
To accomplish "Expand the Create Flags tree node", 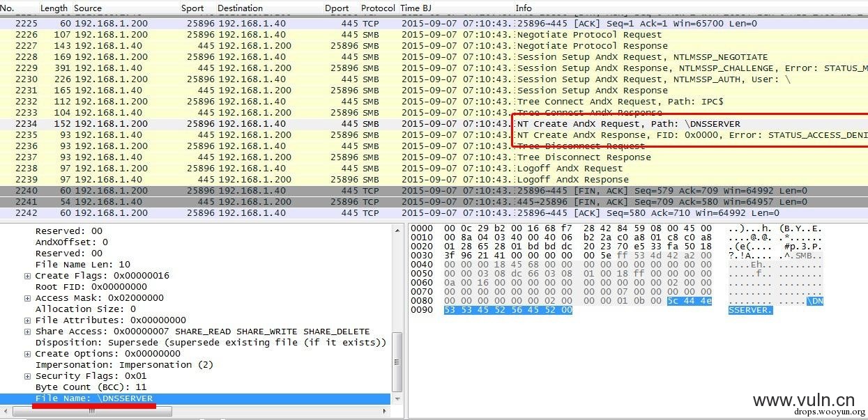I will (x=28, y=276).
